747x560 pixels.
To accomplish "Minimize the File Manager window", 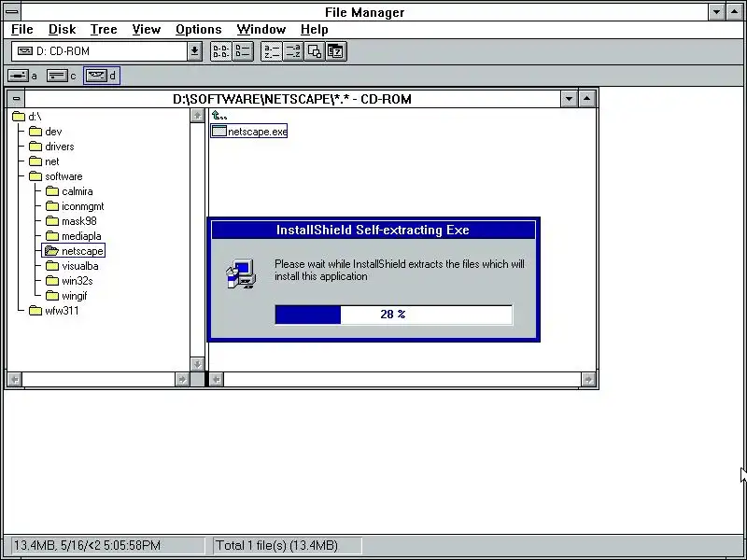I will (x=716, y=12).
